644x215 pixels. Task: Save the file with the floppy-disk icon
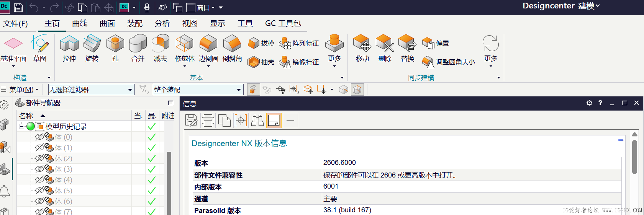point(18,7)
